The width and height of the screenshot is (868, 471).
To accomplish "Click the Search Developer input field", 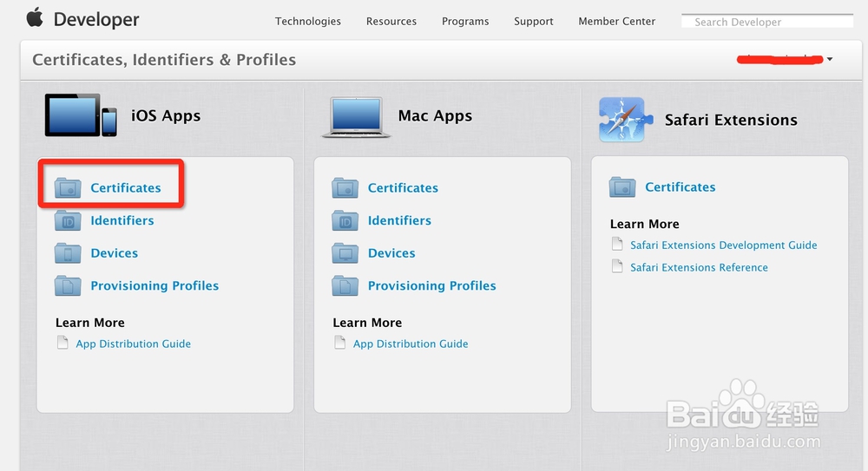I will 767,22.
